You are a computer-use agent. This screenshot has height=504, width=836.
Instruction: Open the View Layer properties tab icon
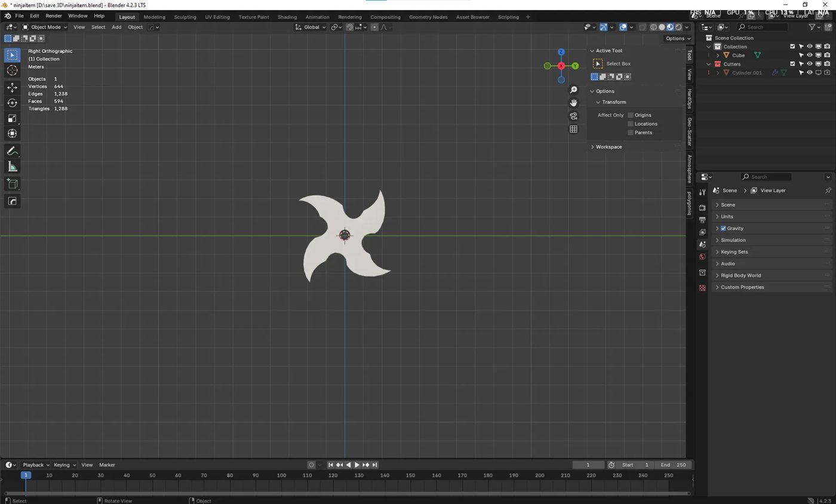(x=702, y=232)
